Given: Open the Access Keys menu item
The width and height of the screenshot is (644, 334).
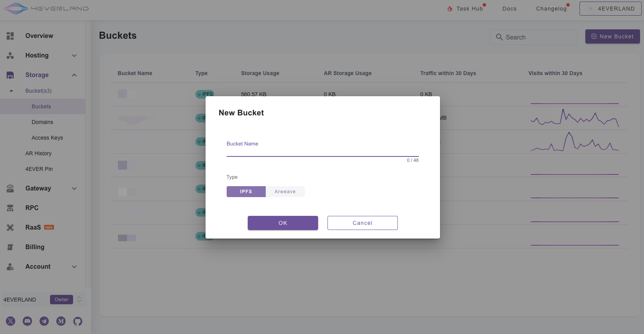Looking at the screenshot, I should click(47, 138).
